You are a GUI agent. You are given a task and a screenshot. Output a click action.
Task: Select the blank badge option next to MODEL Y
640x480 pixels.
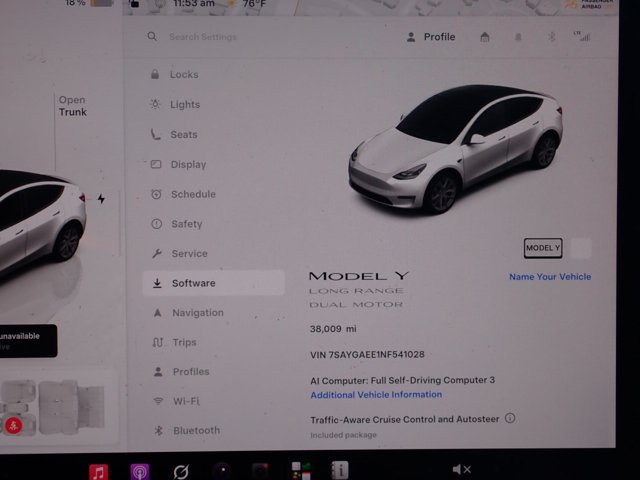(581, 248)
